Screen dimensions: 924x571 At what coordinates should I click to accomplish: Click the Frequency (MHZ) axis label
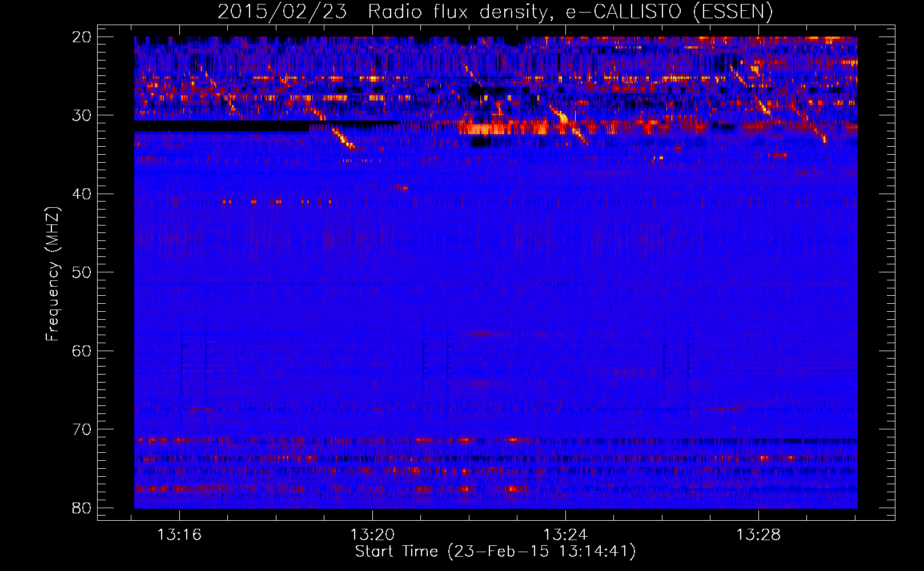point(53,274)
